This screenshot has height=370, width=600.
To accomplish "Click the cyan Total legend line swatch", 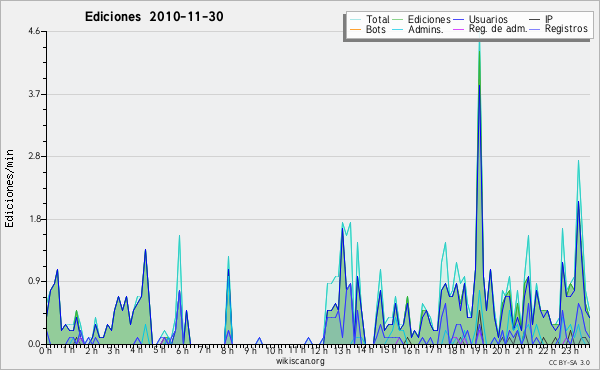I will pos(356,20).
